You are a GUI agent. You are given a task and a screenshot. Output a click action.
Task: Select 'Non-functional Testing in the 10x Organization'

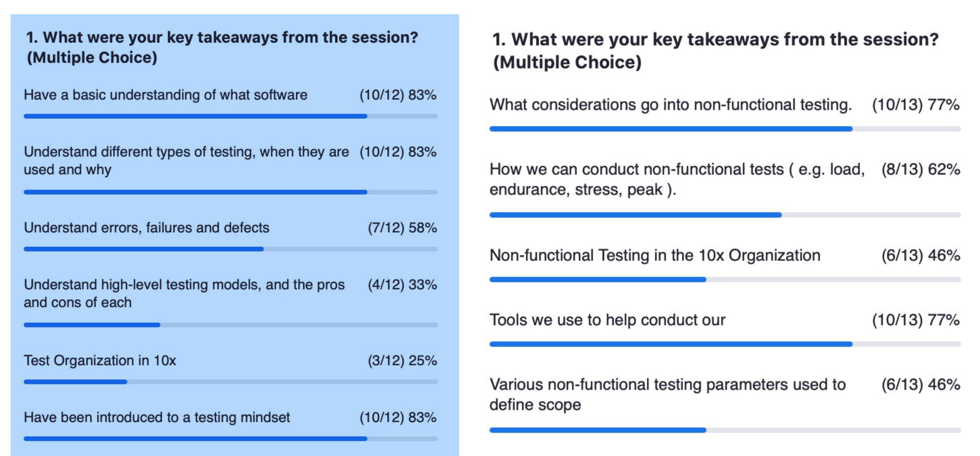[655, 255]
